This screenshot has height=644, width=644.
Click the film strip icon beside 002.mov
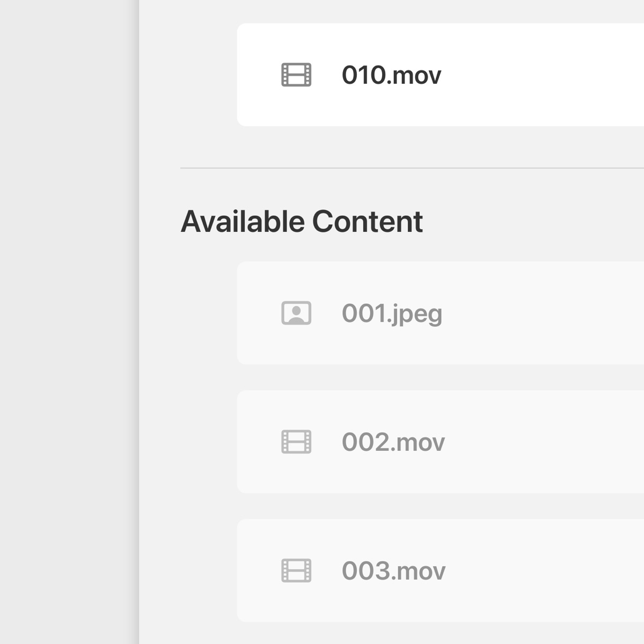click(x=296, y=442)
